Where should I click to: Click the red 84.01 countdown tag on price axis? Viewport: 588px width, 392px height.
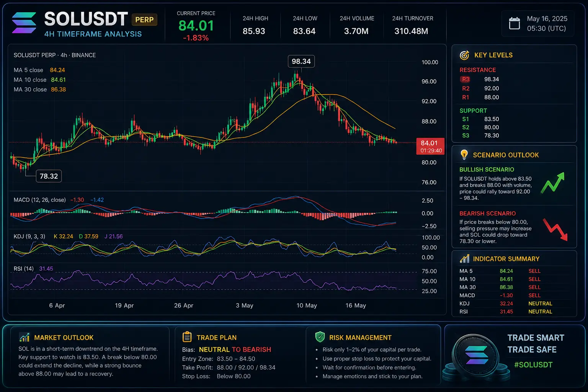[430, 146]
